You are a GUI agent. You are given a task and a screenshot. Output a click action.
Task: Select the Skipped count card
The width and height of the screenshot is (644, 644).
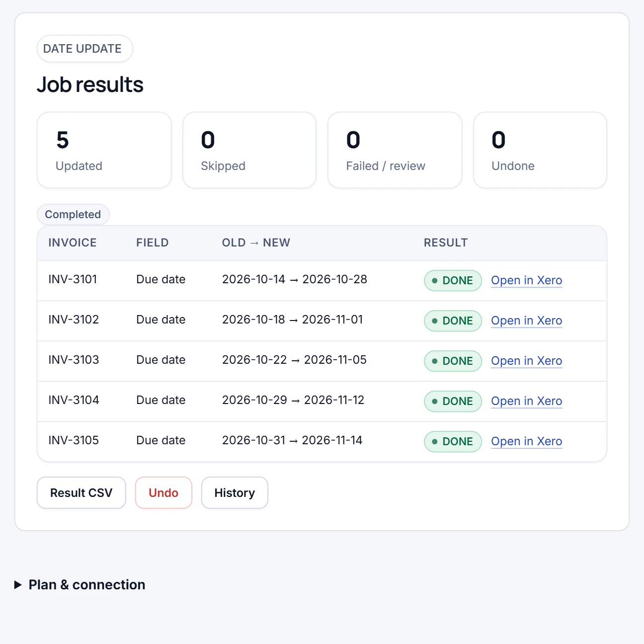point(249,150)
